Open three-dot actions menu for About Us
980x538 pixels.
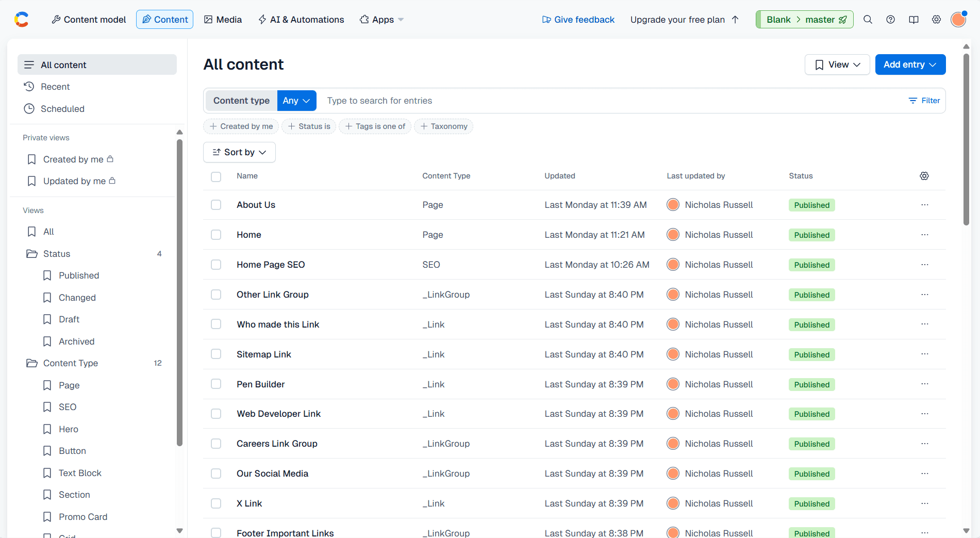[x=924, y=205]
